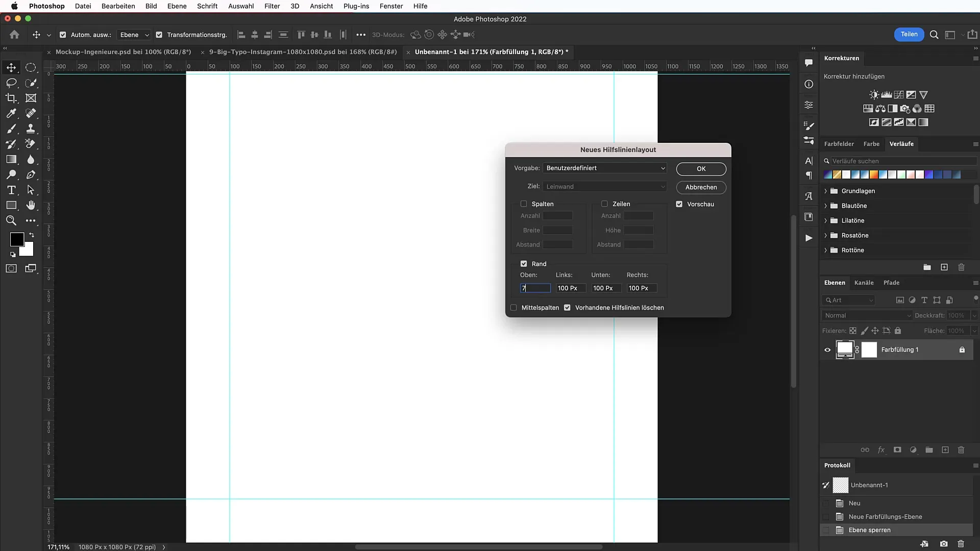
Task: Hide the Farbfüllung 1 layer
Action: point(827,350)
